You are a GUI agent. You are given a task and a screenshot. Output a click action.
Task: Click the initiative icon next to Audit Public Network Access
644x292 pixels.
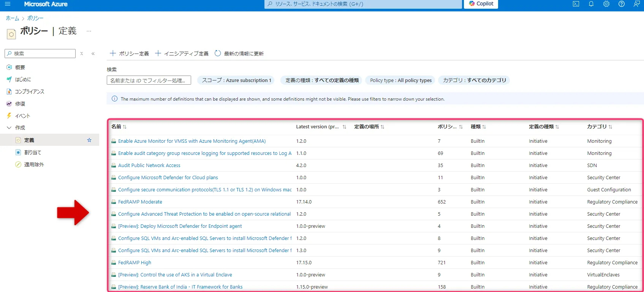tap(114, 166)
